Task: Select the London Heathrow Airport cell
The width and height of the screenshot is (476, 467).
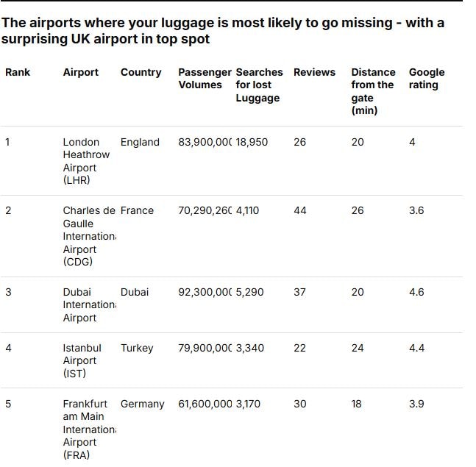Action: tap(86, 161)
